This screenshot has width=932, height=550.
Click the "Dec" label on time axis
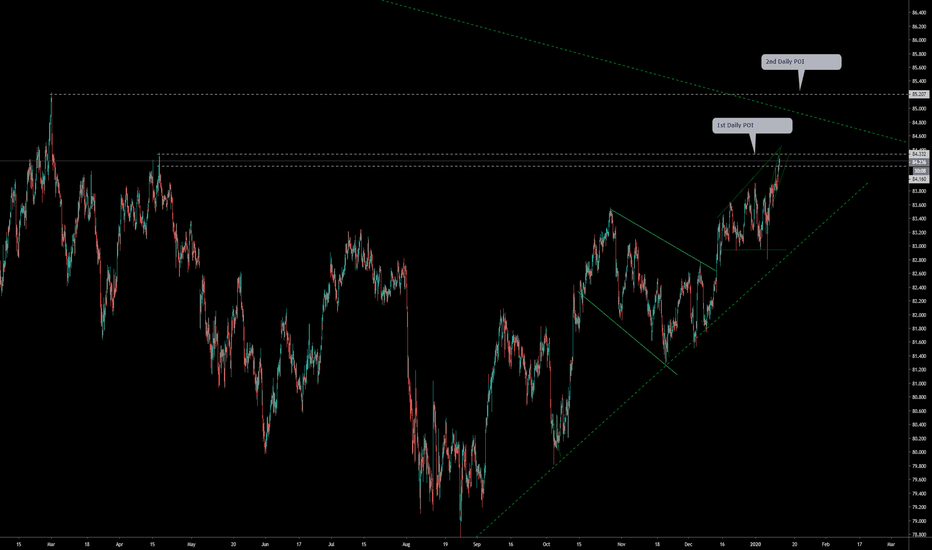(x=689, y=543)
